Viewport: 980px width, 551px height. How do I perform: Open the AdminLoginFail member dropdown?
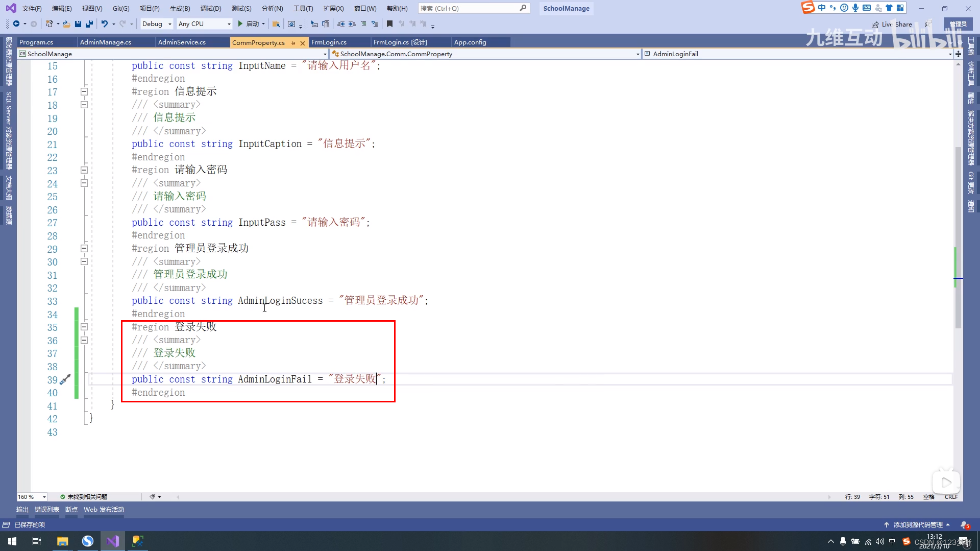798,54
